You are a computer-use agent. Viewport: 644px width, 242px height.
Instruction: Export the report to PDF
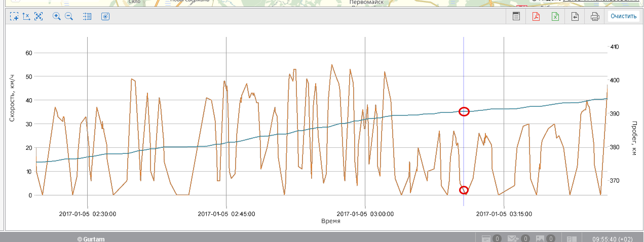coord(536,16)
